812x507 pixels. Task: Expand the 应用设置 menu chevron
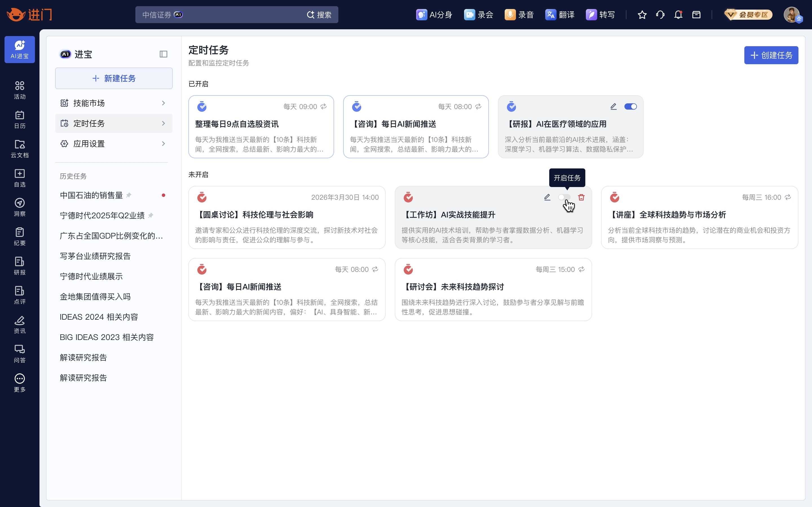[164, 144]
